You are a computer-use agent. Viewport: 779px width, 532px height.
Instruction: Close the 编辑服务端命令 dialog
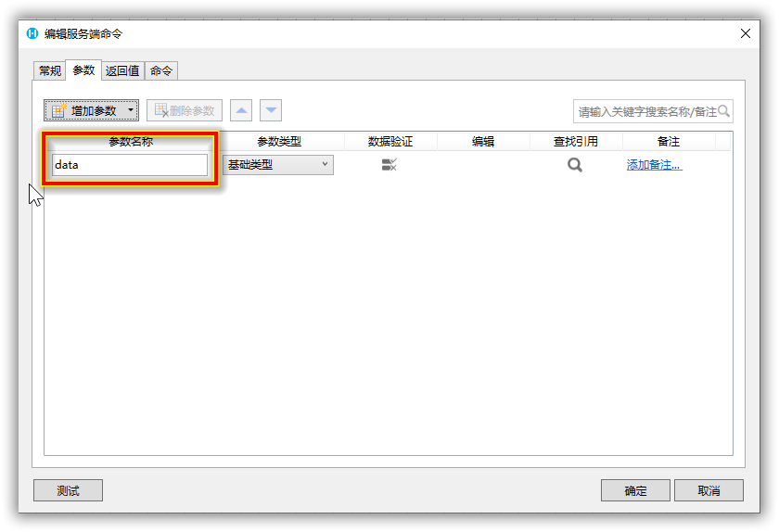pos(746,33)
